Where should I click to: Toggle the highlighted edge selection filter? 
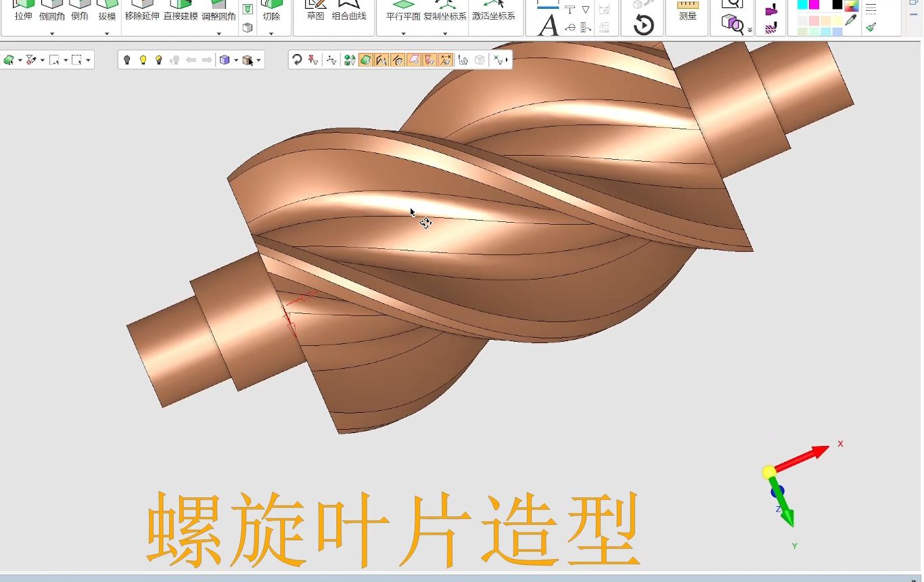[382, 60]
